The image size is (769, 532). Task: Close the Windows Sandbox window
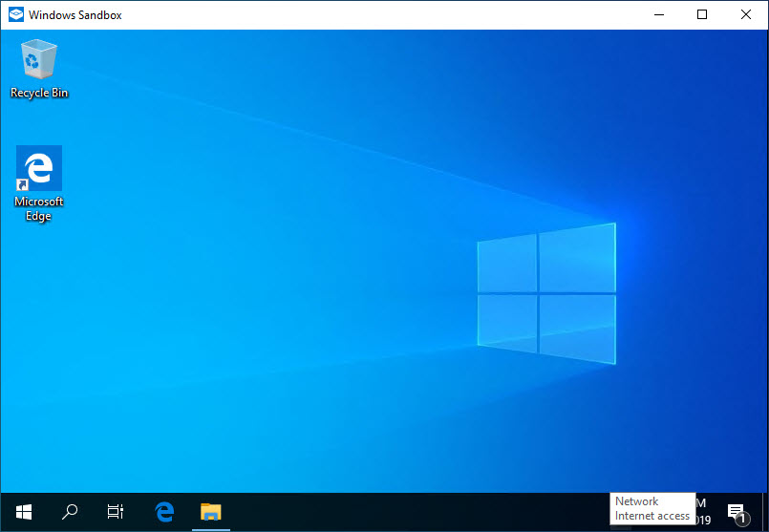(x=745, y=14)
